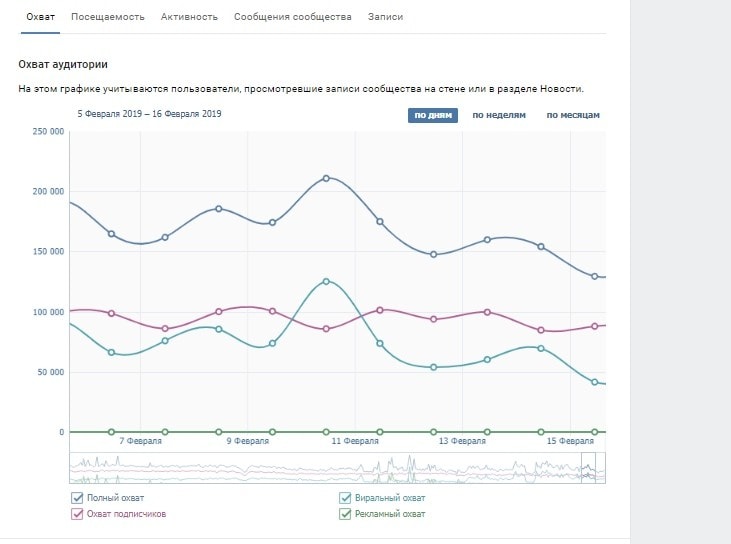Toggle the Рекламный охват checkbox
This screenshot has width=731, height=544.
click(x=346, y=514)
